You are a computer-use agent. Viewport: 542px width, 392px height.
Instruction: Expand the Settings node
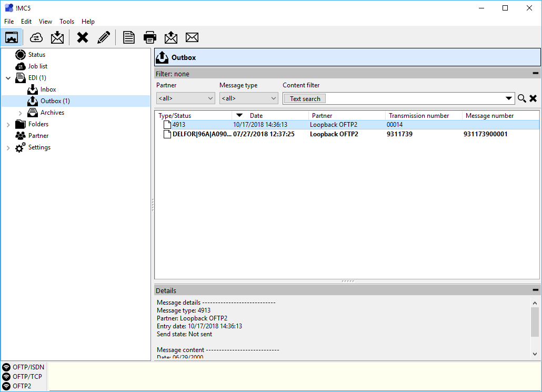[x=8, y=148]
